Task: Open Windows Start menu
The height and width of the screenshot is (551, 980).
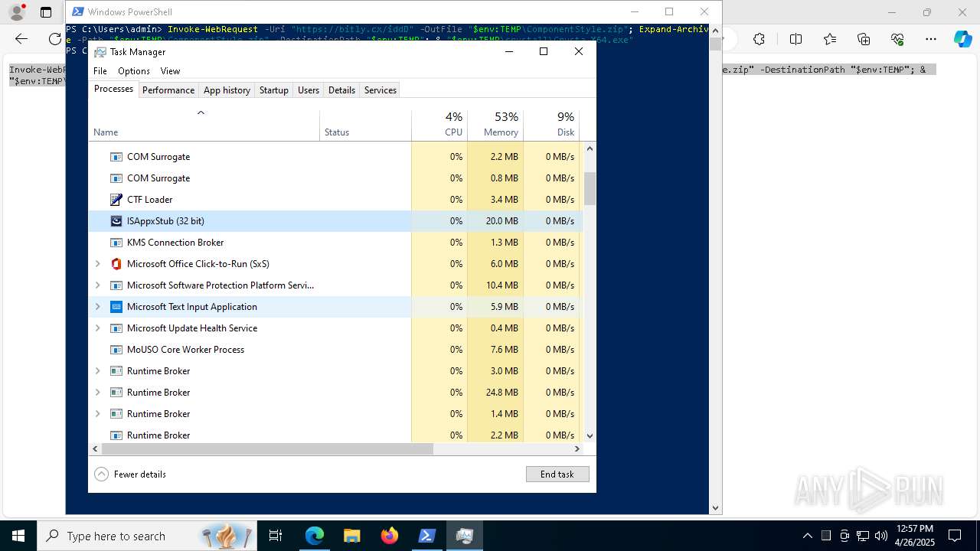Action: [x=18, y=536]
